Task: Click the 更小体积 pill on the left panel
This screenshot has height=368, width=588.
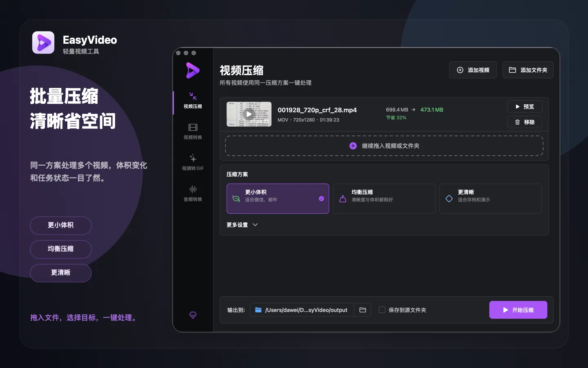Action: point(61,225)
